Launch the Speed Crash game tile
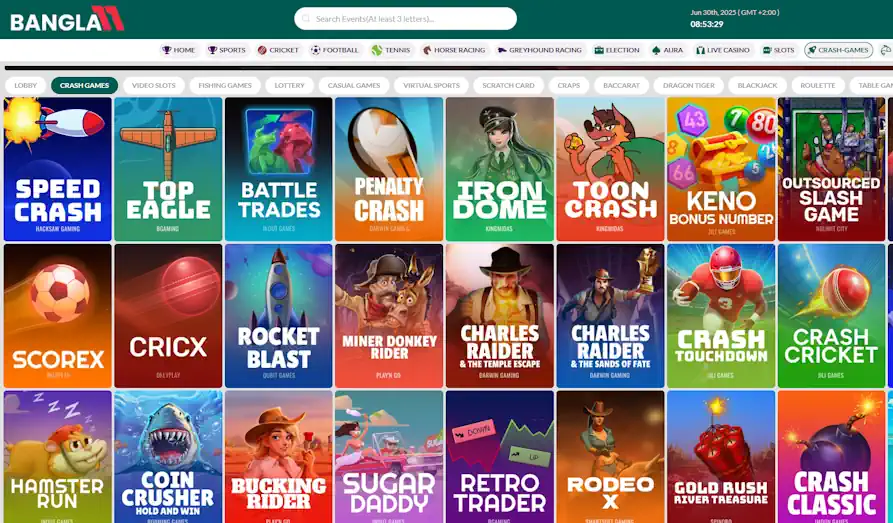 pos(58,169)
